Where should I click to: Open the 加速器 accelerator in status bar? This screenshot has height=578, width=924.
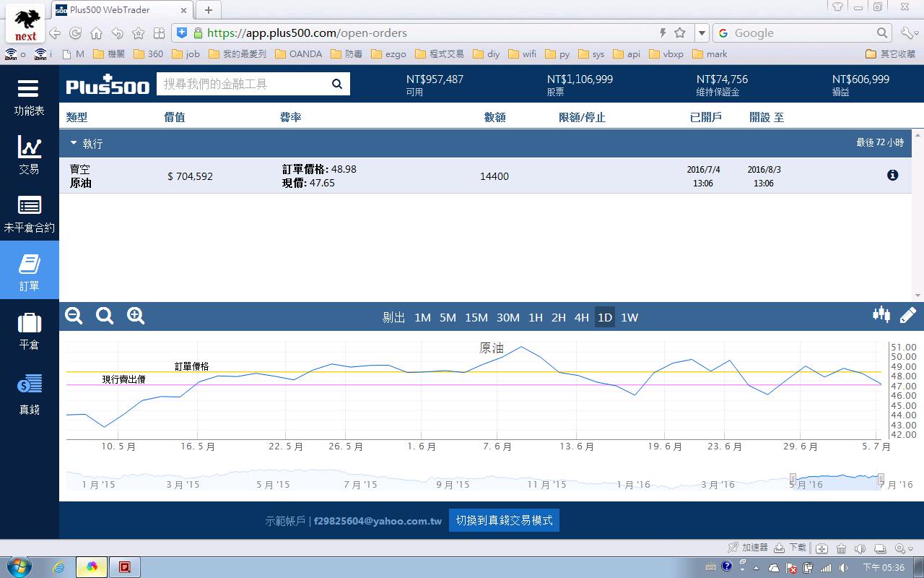tap(748, 548)
